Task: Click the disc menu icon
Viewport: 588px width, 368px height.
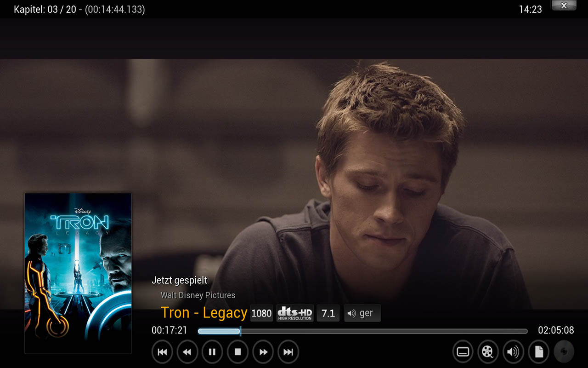Action: (564, 352)
